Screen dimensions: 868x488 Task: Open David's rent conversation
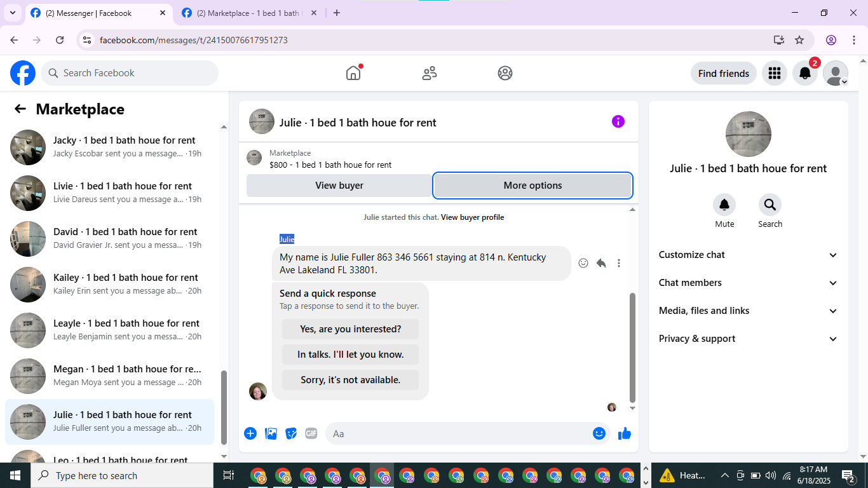click(109, 239)
